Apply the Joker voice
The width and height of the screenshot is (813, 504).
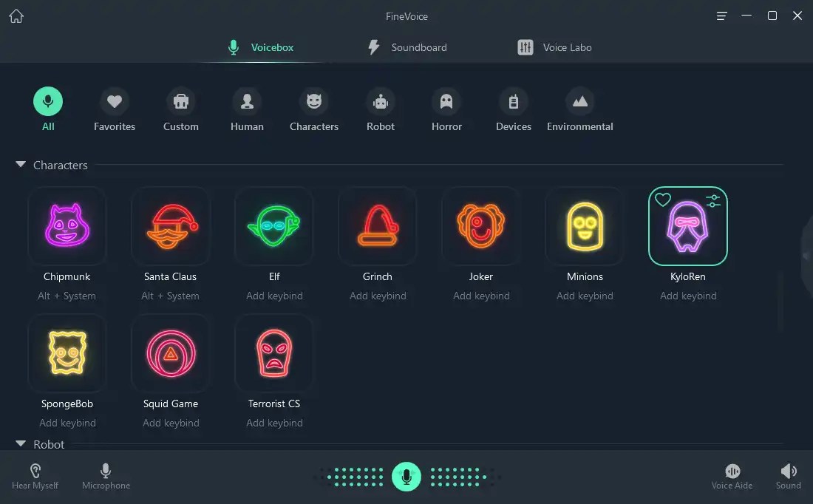[480, 226]
